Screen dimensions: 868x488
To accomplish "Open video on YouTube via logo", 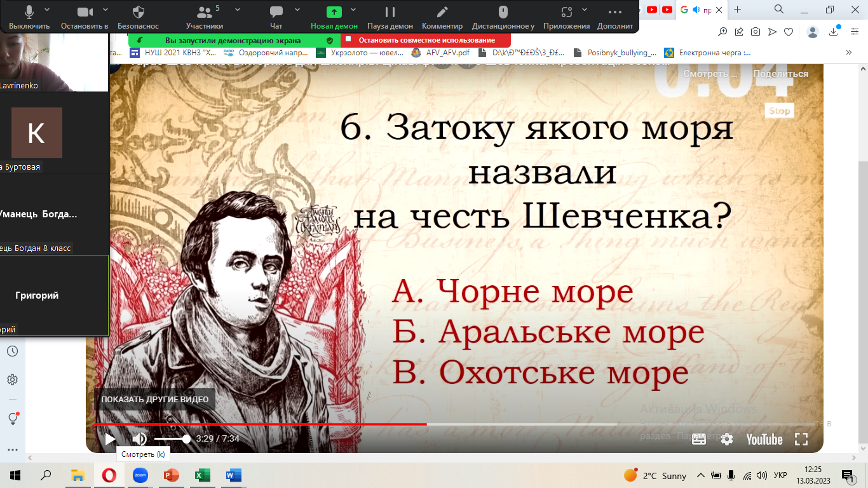I will (x=764, y=439).
